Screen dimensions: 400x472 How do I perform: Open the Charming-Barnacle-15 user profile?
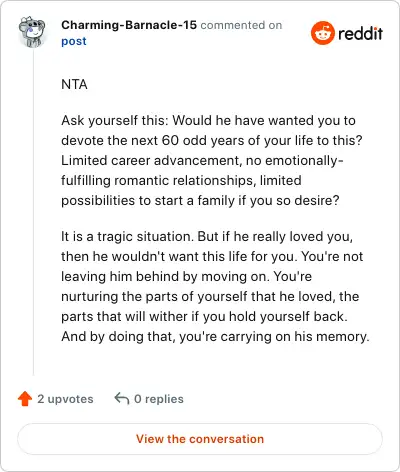click(129, 25)
